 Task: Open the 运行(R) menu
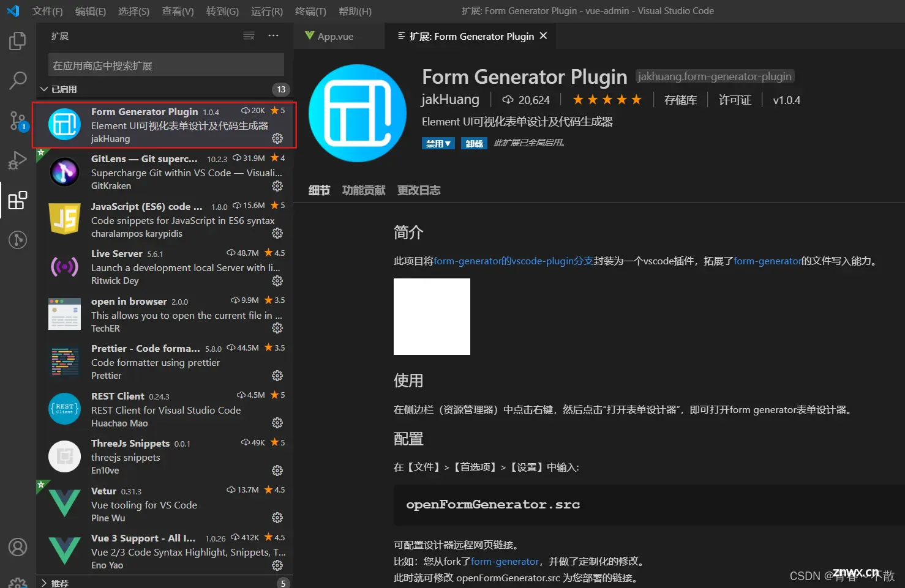(267, 11)
